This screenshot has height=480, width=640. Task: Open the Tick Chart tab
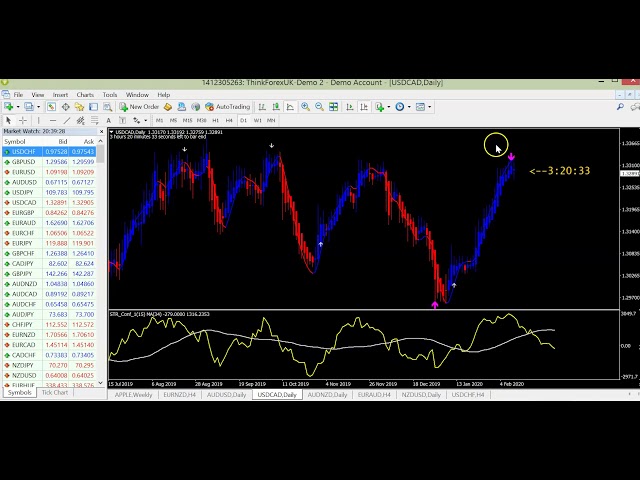(54, 393)
